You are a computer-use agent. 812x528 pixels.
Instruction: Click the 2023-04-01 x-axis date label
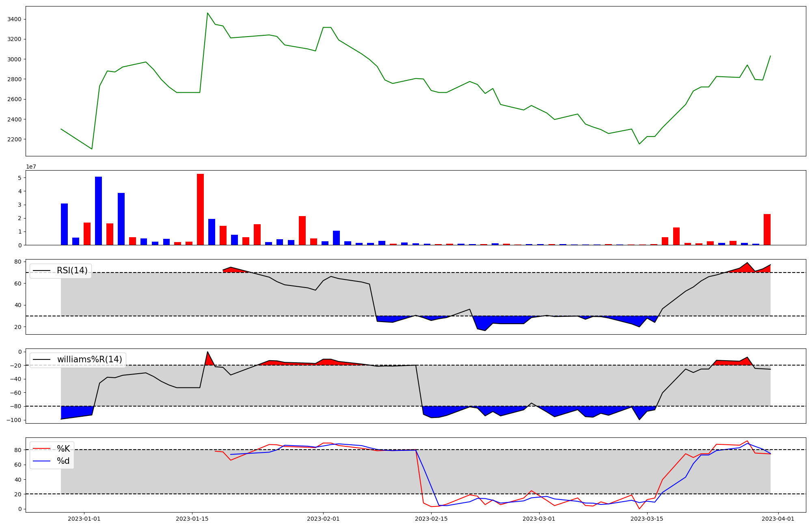click(778, 519)
